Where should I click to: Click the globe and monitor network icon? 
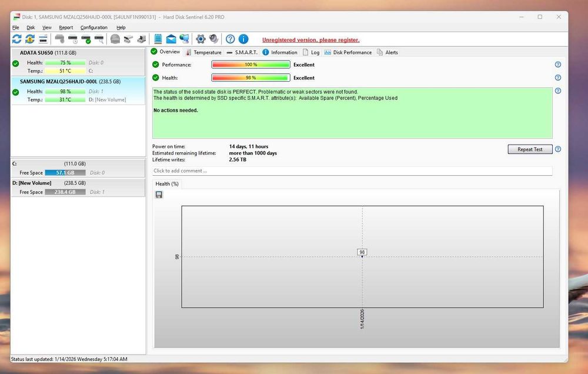click(x=184, y=39)
